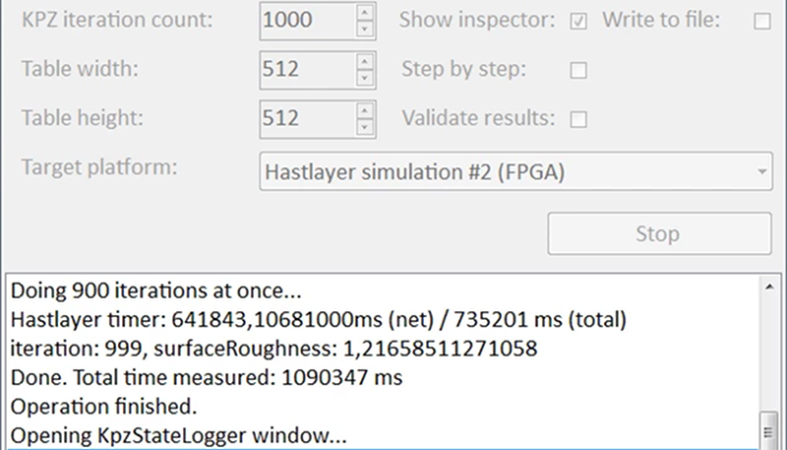Click the Hastlayer timer log line
Screen dimensions: 787x450
[318, 320]
